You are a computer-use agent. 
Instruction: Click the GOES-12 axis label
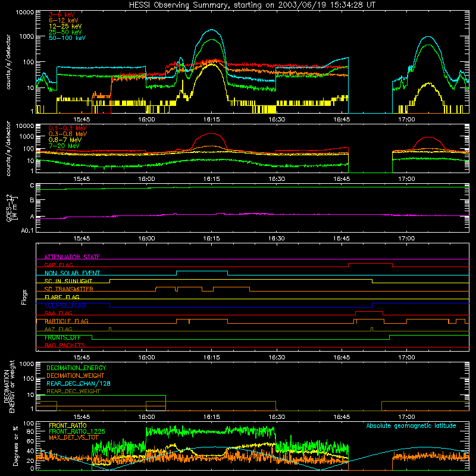(12, 208)
